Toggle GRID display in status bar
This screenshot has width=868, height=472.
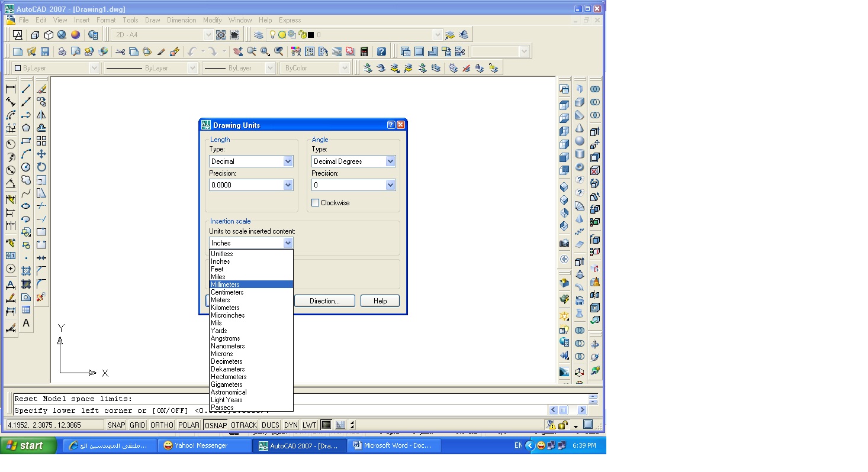pos(137,425)
